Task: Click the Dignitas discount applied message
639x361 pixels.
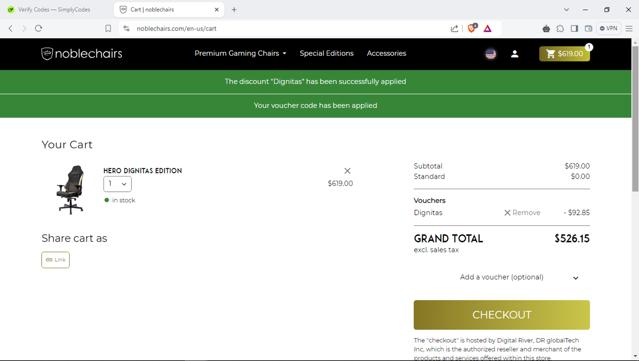Action: [315, 81]
